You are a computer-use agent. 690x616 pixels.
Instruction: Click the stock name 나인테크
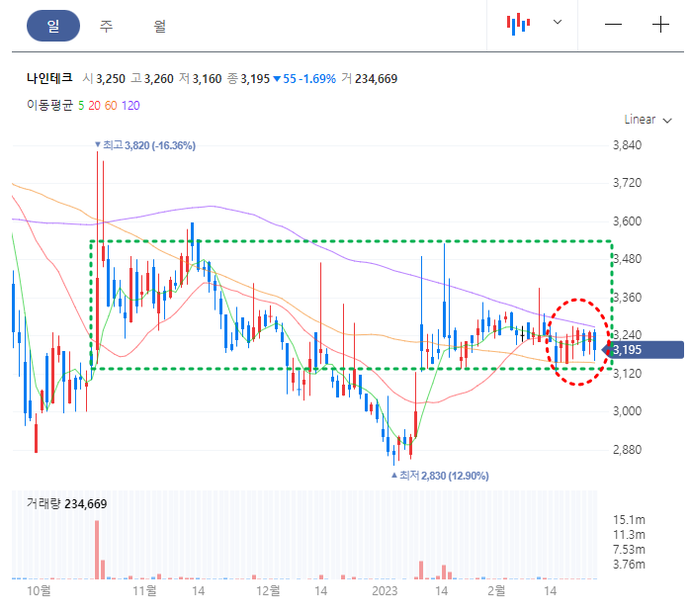[x=49, y=78]
